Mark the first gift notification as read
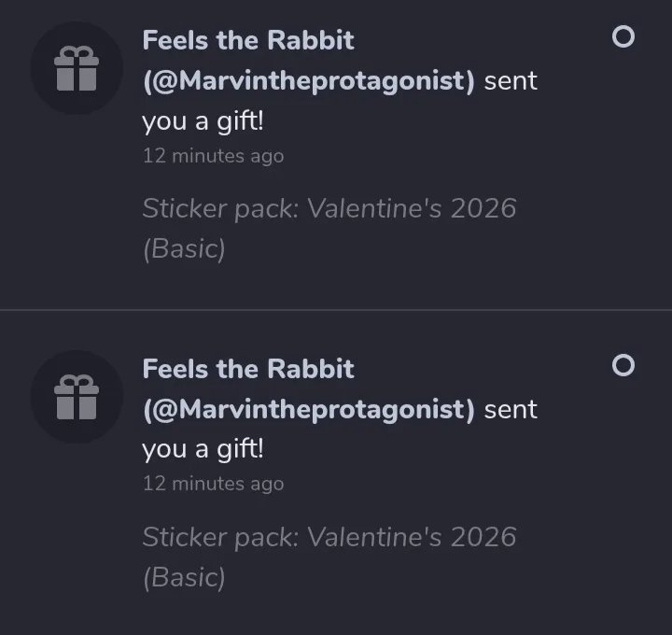Viewport: 672px width, 635px height. 623,37
